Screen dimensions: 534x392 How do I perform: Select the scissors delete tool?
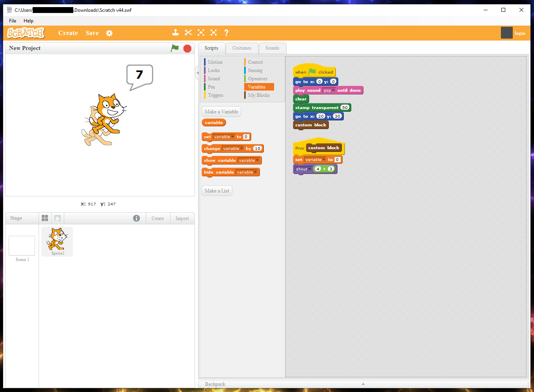[189, 33]
